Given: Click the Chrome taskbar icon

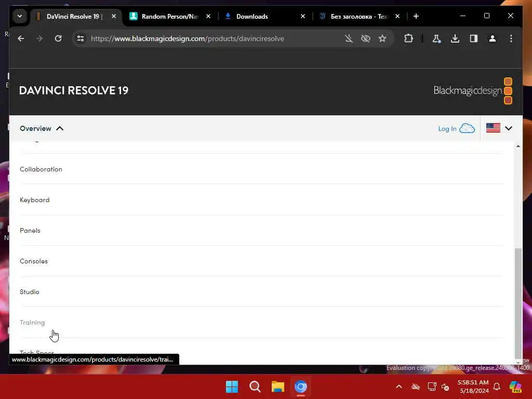Looking at the screenshot, I should tap(301, 387).
